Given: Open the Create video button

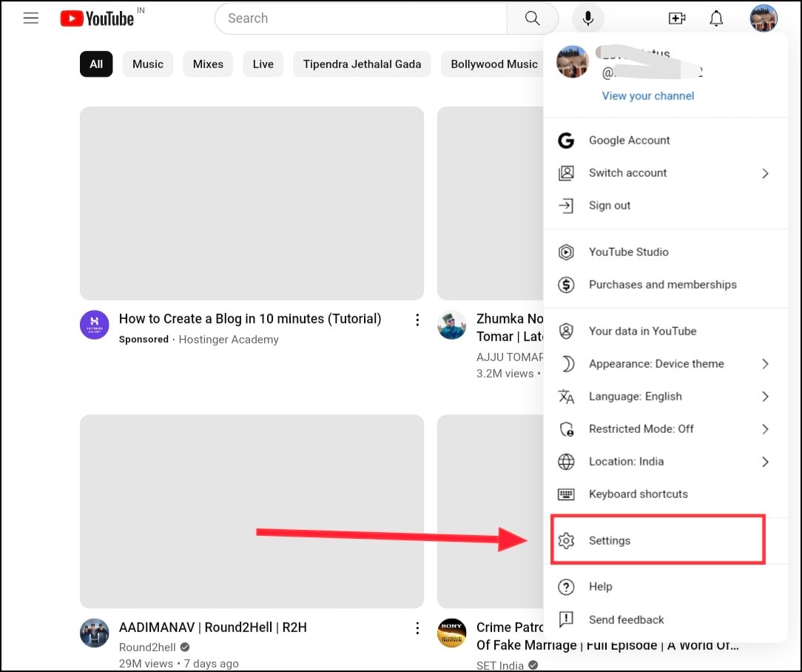Looking at the screenshot, I should tap(677, 19).
